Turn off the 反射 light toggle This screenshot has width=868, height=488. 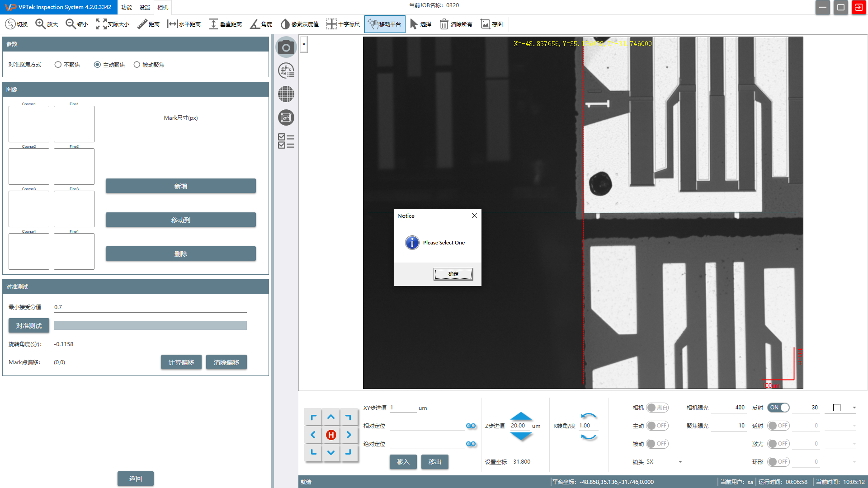(x=778, y=408)
